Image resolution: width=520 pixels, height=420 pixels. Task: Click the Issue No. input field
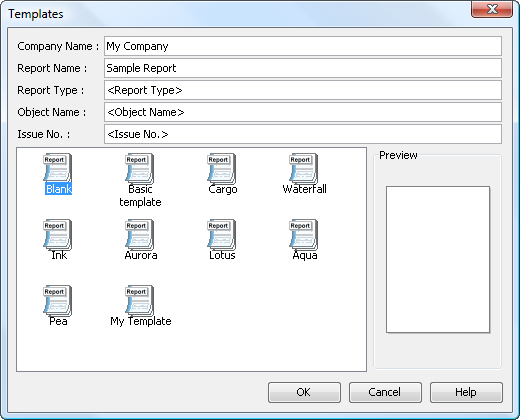coord(303,134)
